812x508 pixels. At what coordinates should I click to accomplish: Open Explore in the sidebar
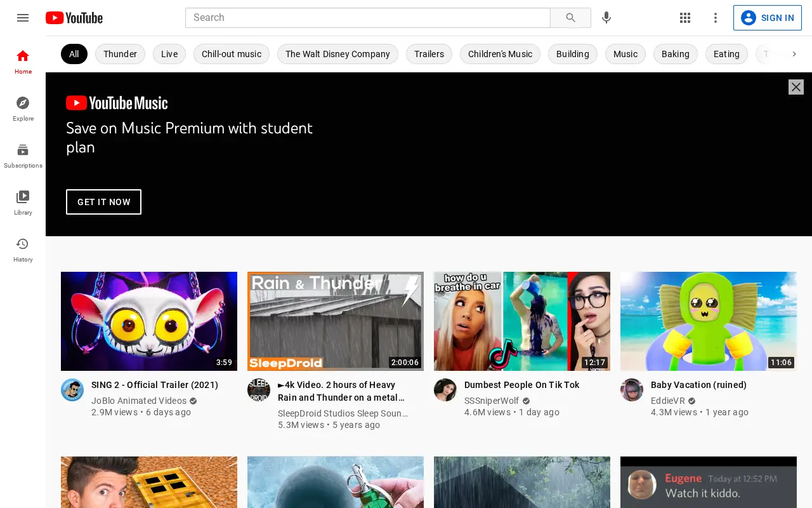click(23, 109)
